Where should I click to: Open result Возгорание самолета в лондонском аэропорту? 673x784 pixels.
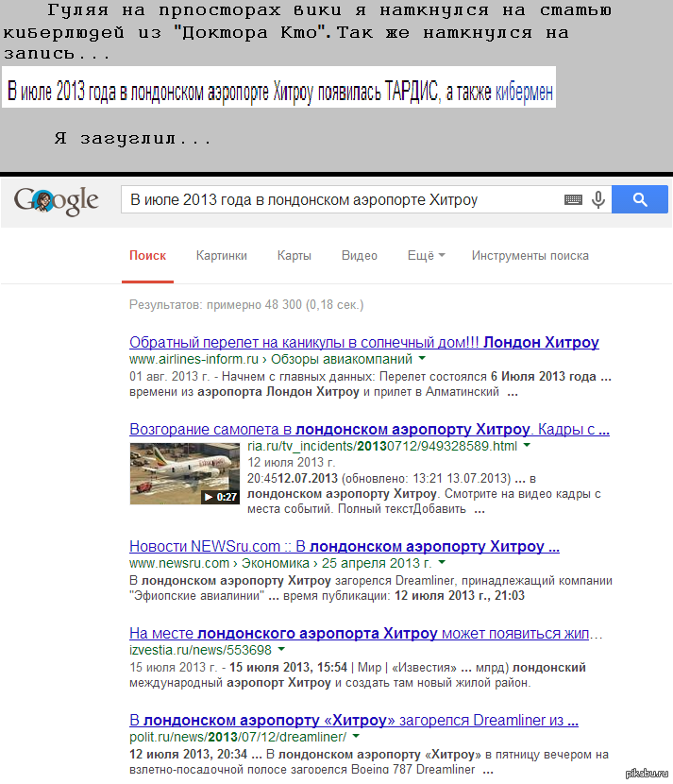click(369, 429)
